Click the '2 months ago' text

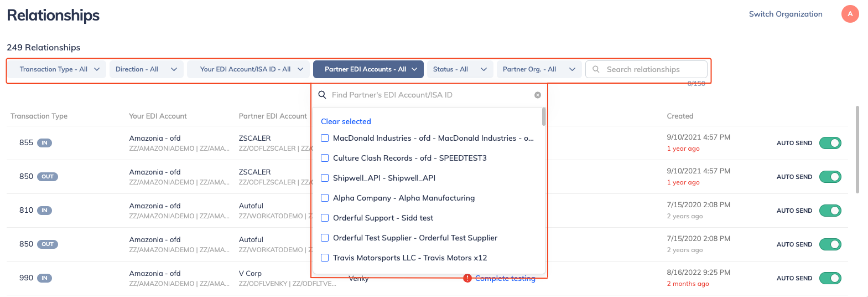pos(688,284)
